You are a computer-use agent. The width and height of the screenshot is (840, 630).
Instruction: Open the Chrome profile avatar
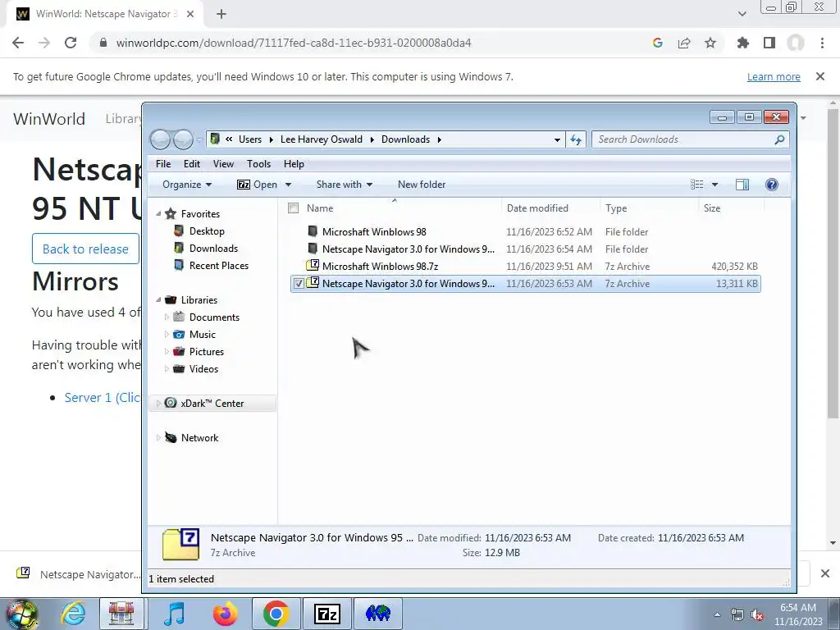click(x=796, y=43)
